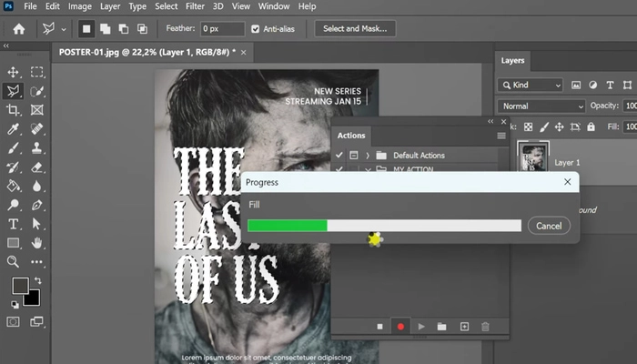Open the Kind layer filter dropdown
This screenshot has height=364, width=637.
click(531, 85)
